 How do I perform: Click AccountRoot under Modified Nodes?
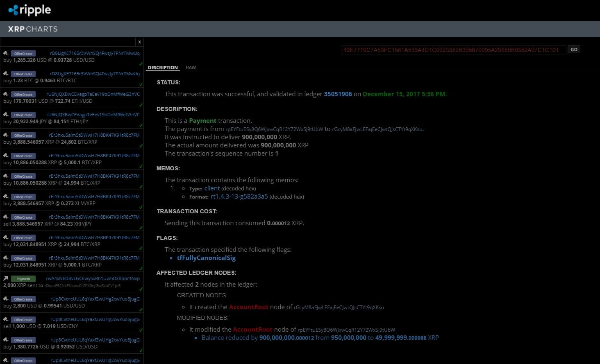tap(252, 330)
